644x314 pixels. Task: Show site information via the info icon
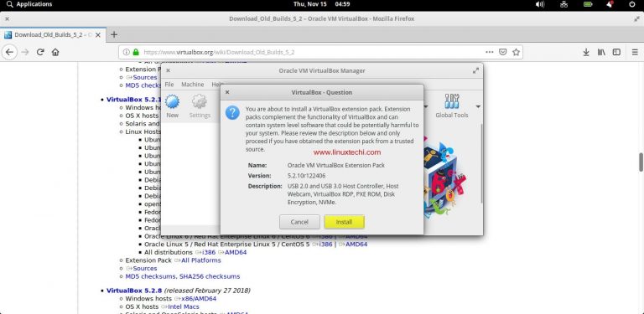(x=127, y=52)
